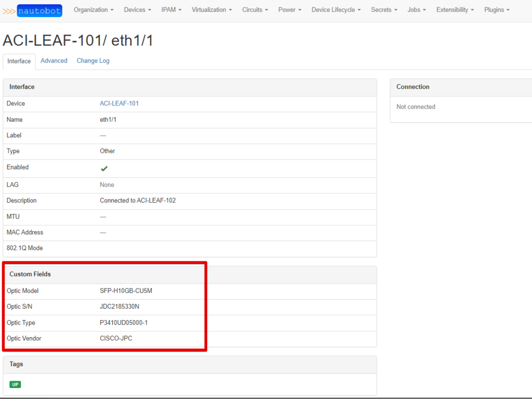Click Optic Vendor value CISCO-JPC
532x399 pixels.
(116, 338)
